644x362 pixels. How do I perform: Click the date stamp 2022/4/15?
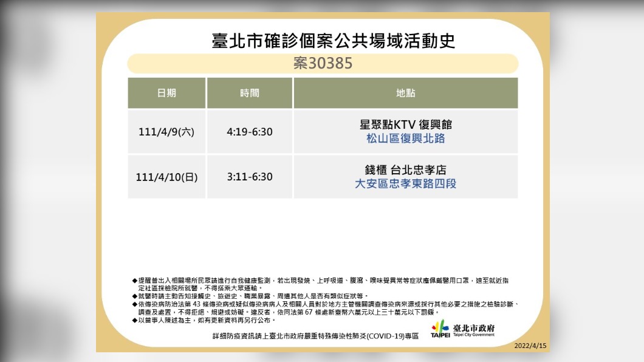(x=530, y=346)
